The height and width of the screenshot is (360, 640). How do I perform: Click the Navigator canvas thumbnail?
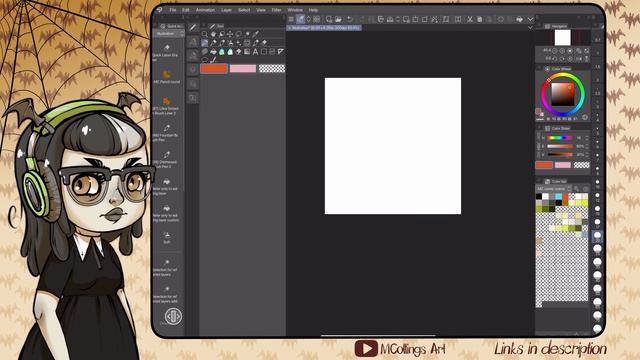[562, 38]
